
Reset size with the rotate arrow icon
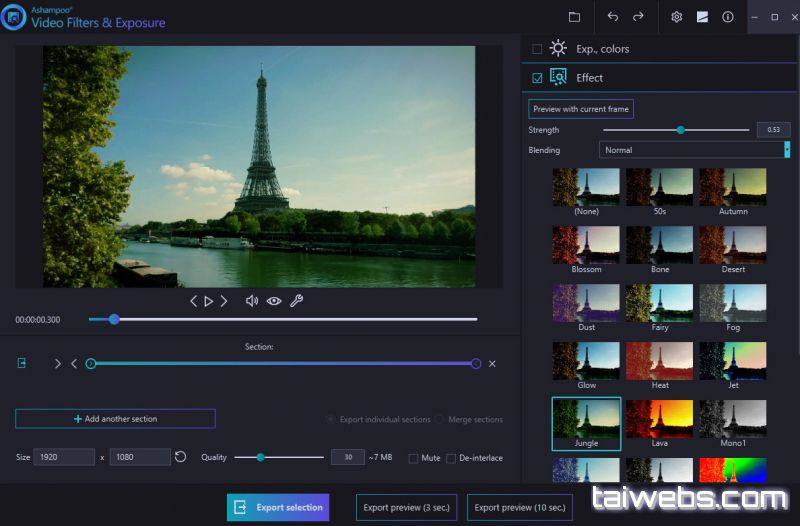(180, 457)
